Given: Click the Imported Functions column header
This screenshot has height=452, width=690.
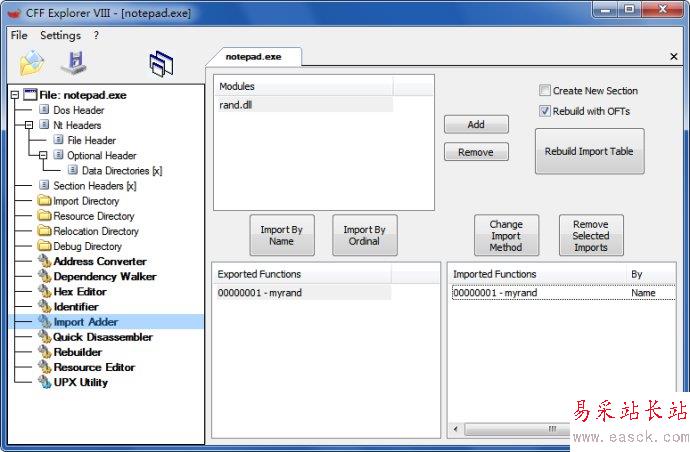Looking at the screenshot, I should point(538,274).
